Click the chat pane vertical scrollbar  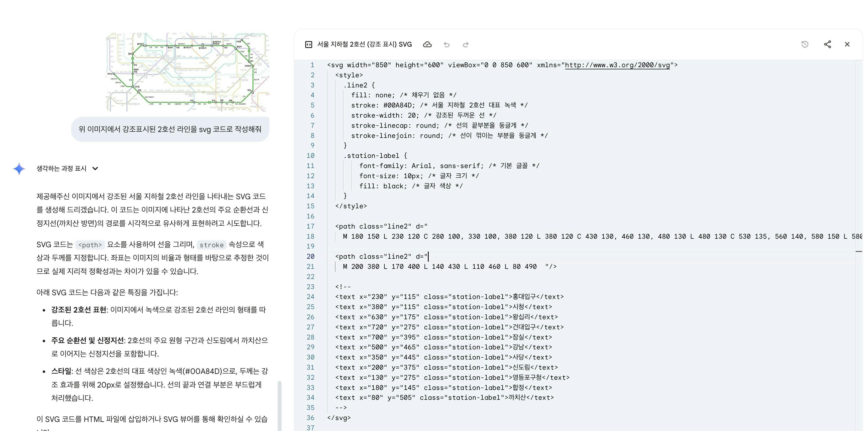(279, 406)
